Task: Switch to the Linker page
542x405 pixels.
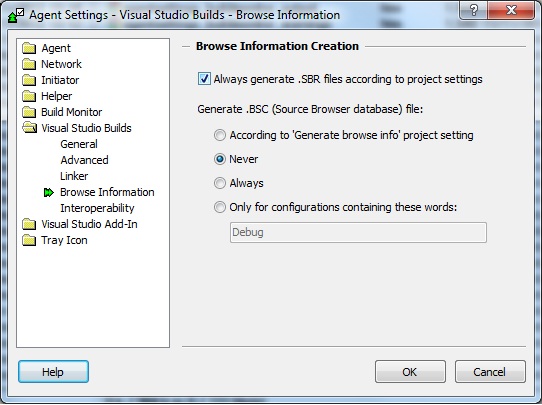Action: pyautogui.click(x=74, y=176)
